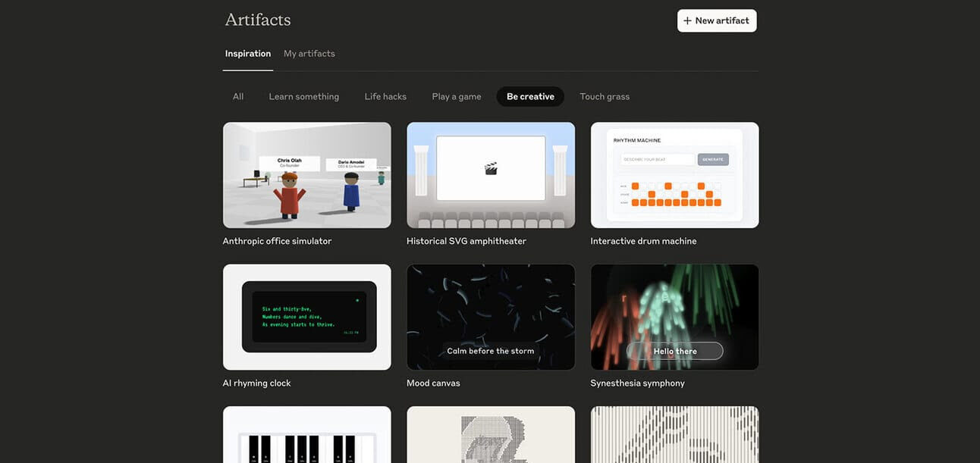Image resolution: width=980 pixels, height=463 pixels.
Task: Filter by Life hacks category
Action: 385,96
